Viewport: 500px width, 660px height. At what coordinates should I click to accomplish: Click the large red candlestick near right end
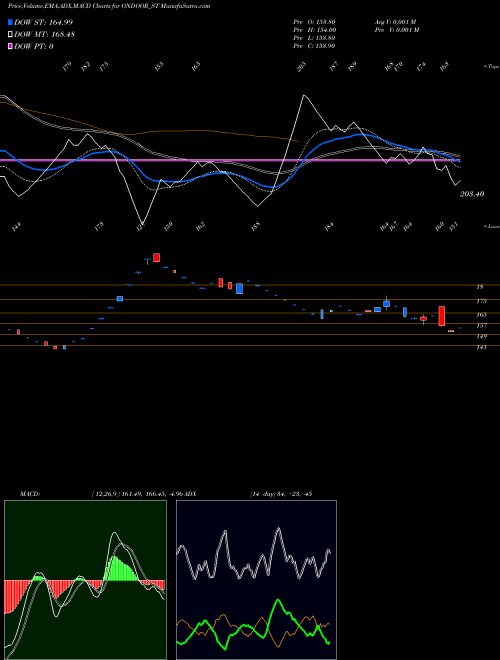point(441,316)
